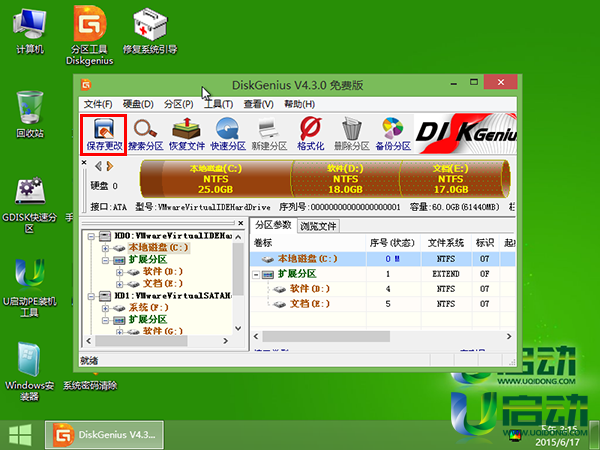Viewport: 600px width, 450px height.
Task: Select 系统(F:) in the disk tree
Action: [x=148, y=307]
